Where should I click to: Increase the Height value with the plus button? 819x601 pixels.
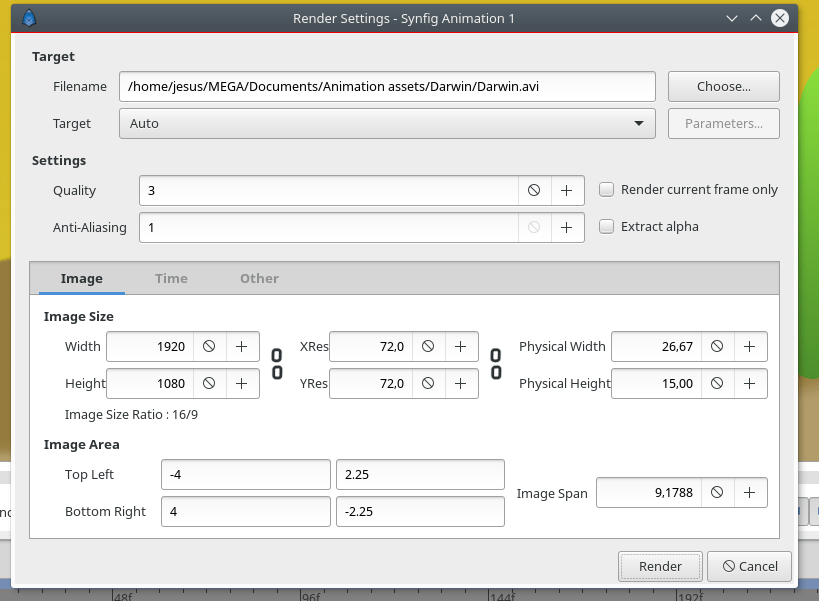[x=242, y=384]
